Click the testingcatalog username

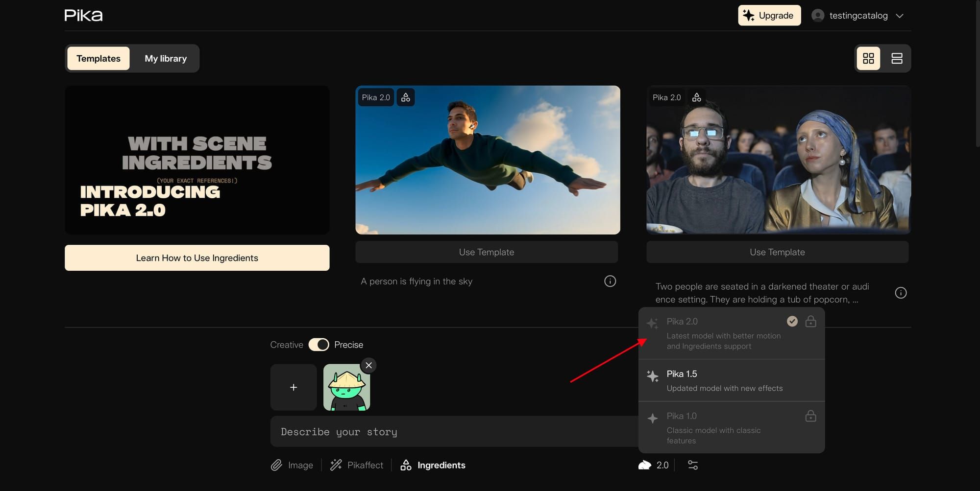pyautogui.click(x=858, y=16)
